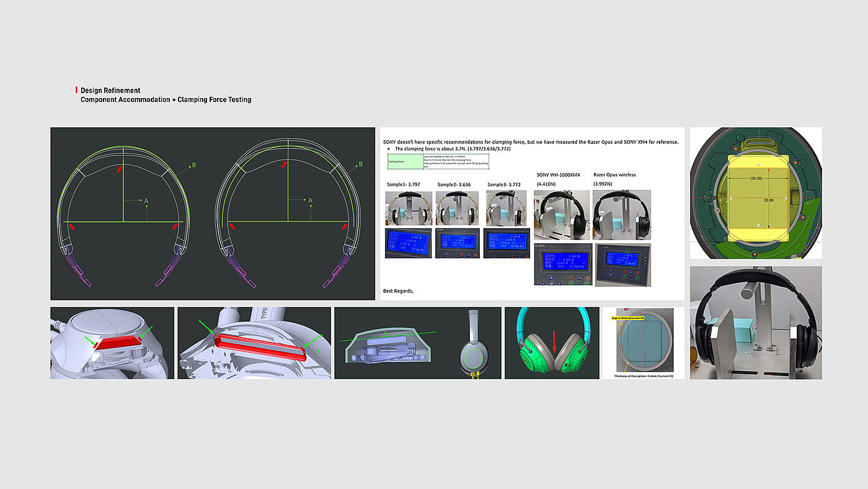The image size is (868, 489).
Task: Open the large black headphone clamping photo
Action: [x=756, y=323]
